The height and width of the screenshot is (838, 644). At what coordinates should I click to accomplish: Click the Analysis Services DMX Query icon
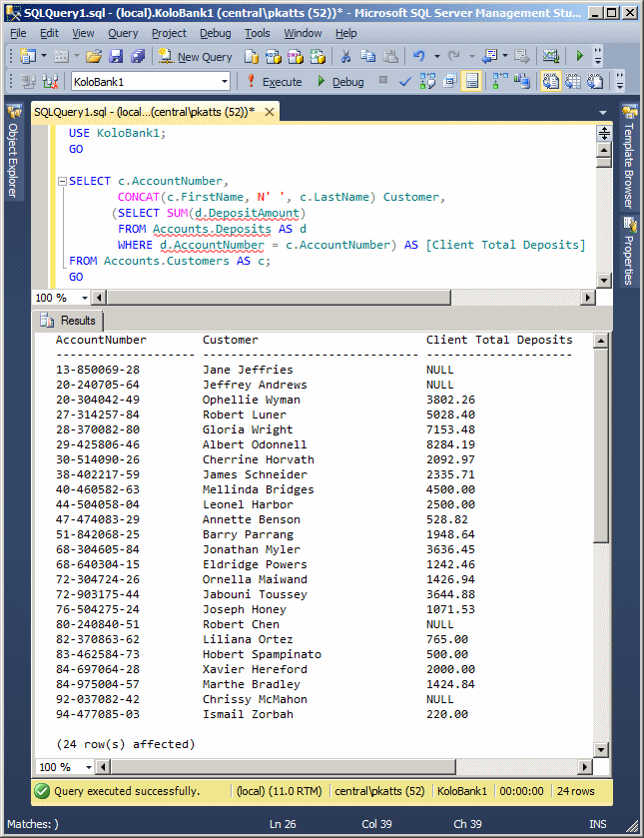click(295, 56)
